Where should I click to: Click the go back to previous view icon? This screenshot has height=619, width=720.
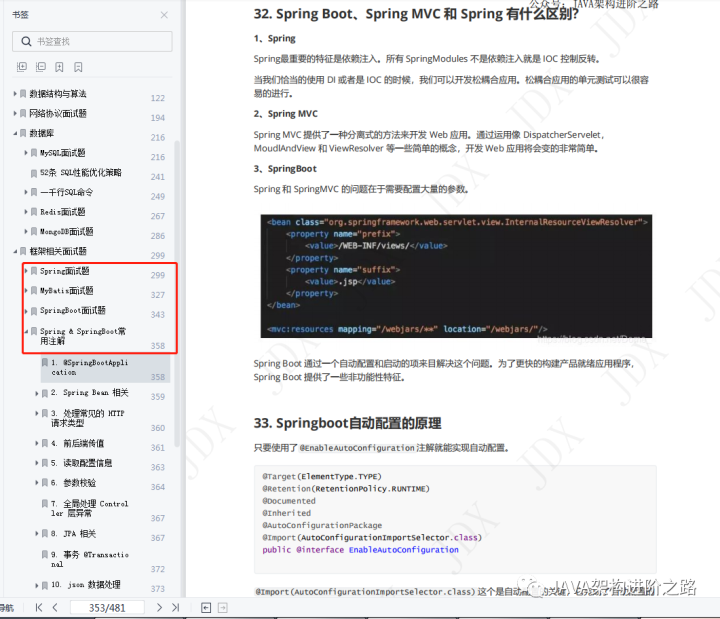[x=206, y=608]
